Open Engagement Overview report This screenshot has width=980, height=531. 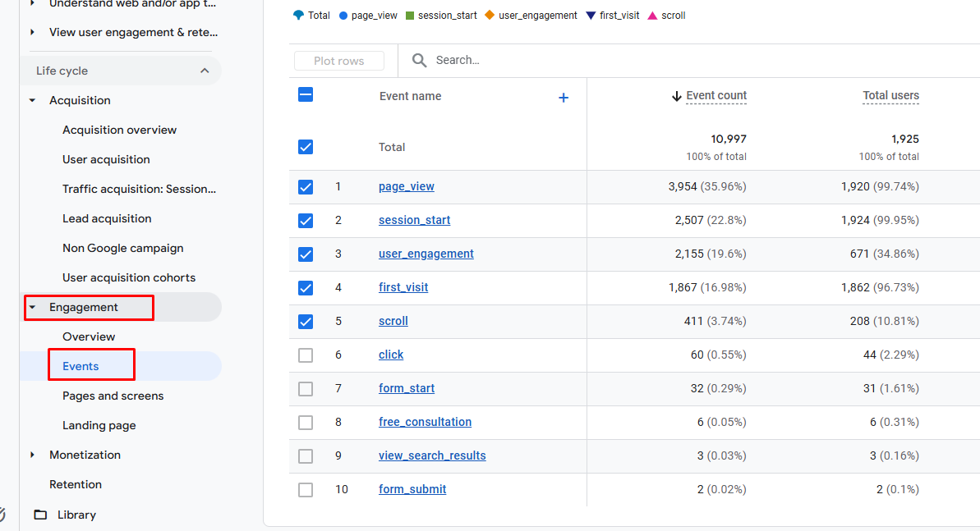[x=89, y=336]
